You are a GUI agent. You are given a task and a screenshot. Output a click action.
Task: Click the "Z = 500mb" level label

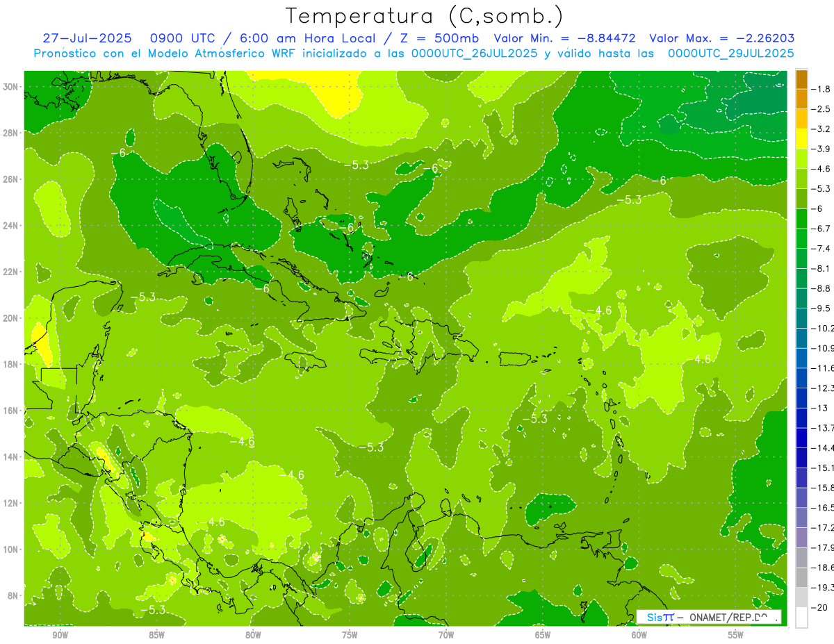[x=436, y=38]
